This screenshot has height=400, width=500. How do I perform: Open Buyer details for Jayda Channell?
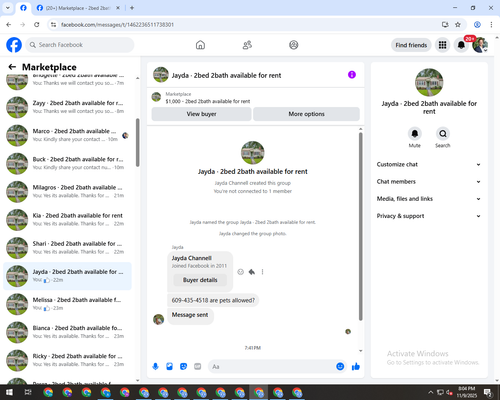[200, 280]
